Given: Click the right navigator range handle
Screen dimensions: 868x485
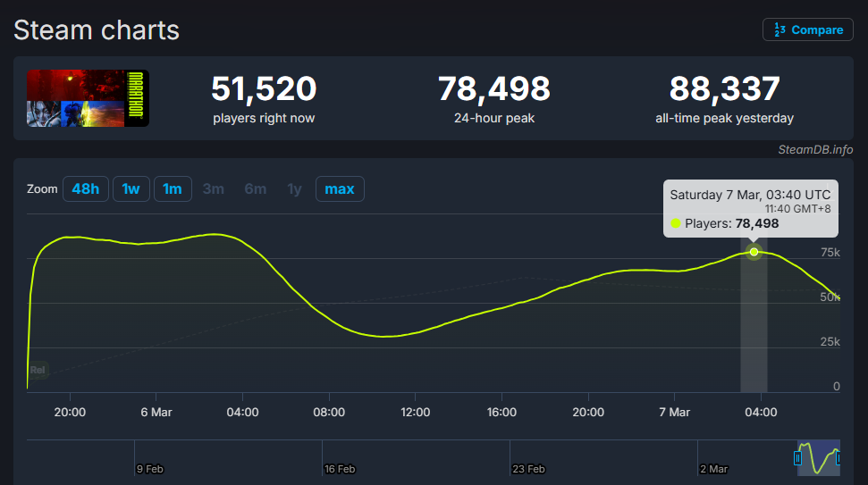Looking at the screenshot, I should [839, 458].
